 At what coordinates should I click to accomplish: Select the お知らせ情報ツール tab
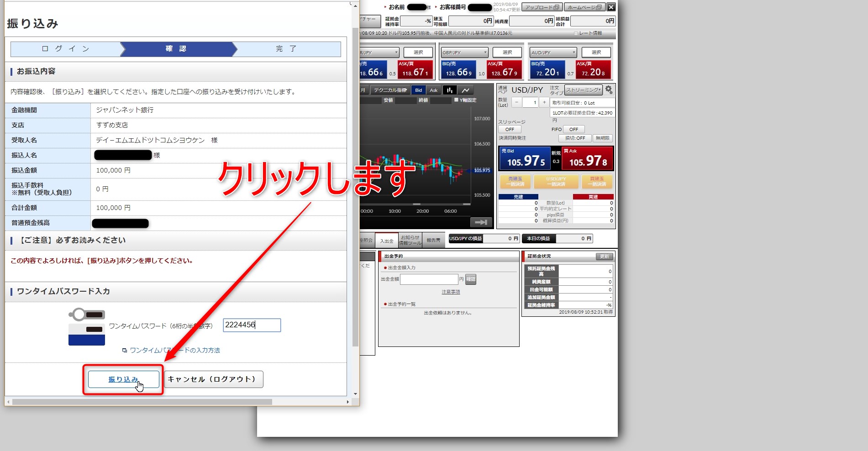click(x=410, y=240)
